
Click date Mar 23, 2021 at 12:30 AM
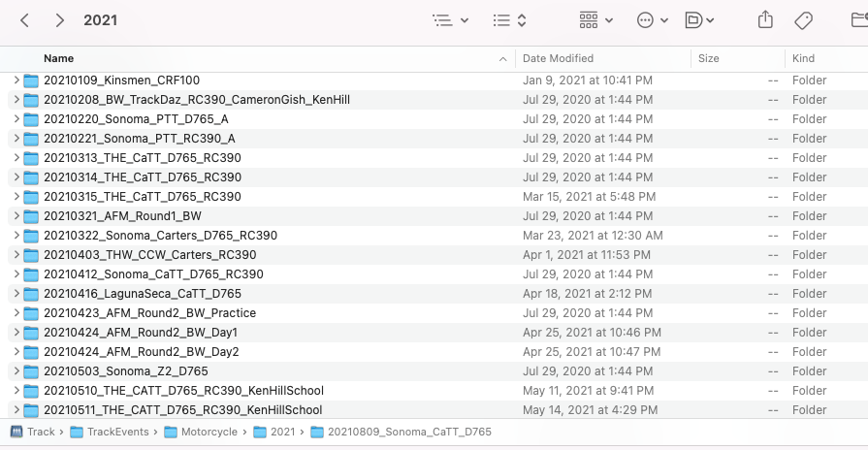593,236
